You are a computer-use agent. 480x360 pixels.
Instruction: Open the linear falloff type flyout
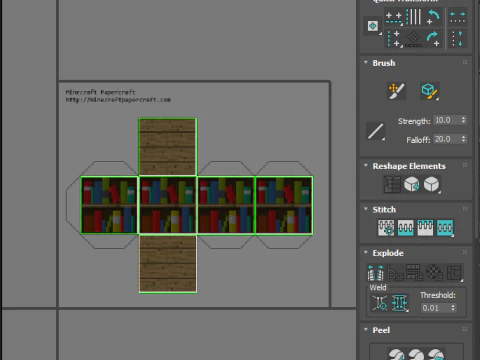click(376, 131)
